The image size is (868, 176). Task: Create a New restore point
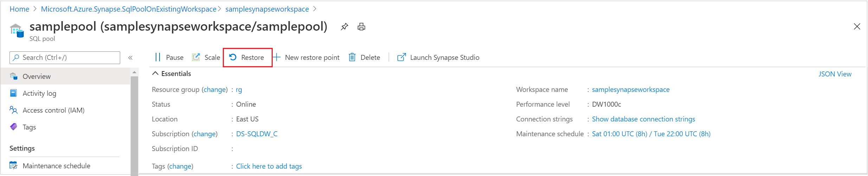point(306,57)
